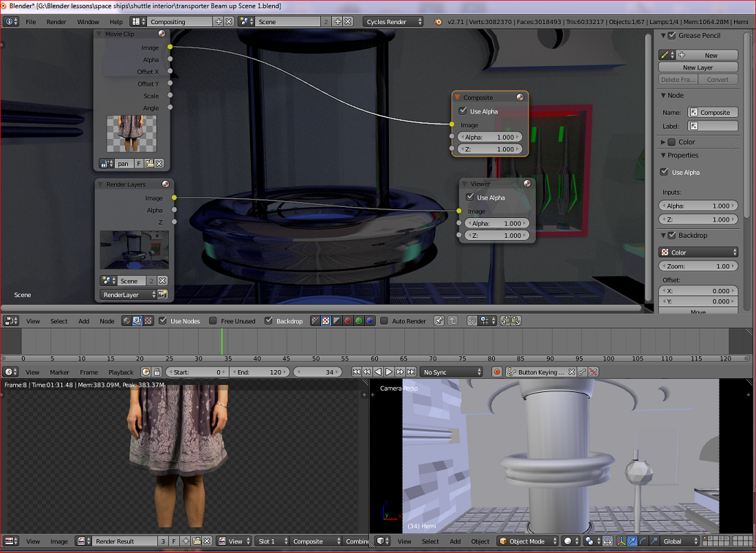Click the Delete Frame button
The width and height of the screenshot is (756, 553).
point(678,80)
